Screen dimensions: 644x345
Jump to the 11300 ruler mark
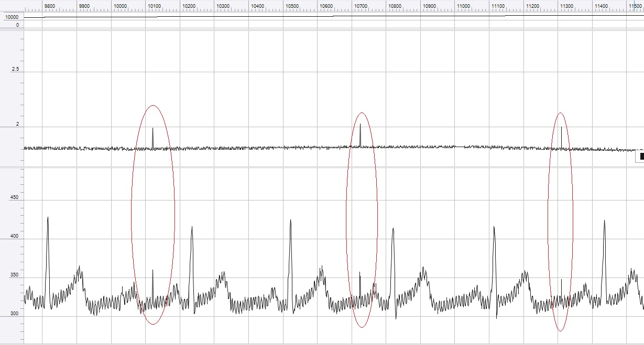[x=567, y=6]
